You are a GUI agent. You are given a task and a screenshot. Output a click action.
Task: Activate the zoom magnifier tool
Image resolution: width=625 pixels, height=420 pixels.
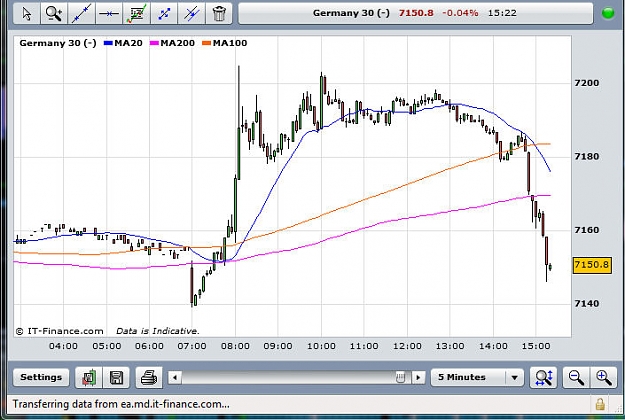tap(54, 13)
